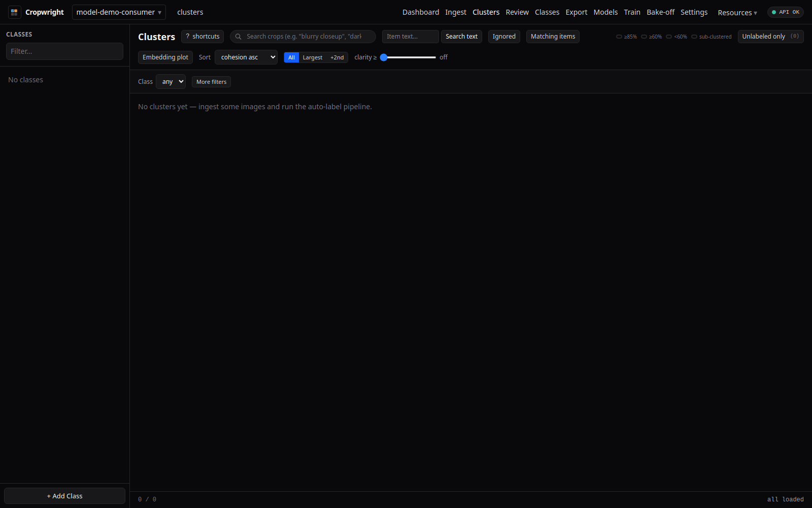Switch to the Review page
812x508 pixels.
517,12
